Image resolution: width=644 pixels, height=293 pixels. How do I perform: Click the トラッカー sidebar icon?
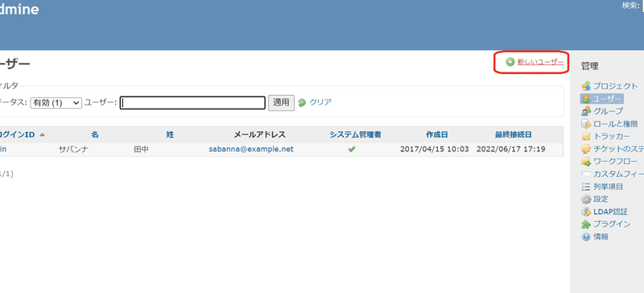click(586, 136)
